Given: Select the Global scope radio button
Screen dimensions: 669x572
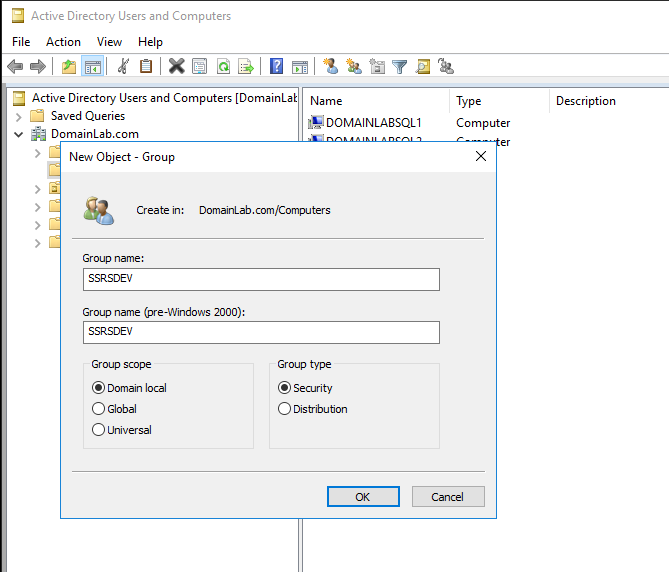Looking at the screenshot, I should click(x=98, y=408).
